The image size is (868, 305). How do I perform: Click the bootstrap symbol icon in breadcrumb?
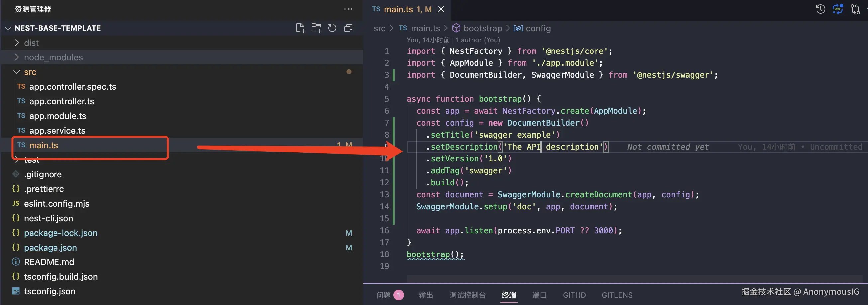point(456,28)
